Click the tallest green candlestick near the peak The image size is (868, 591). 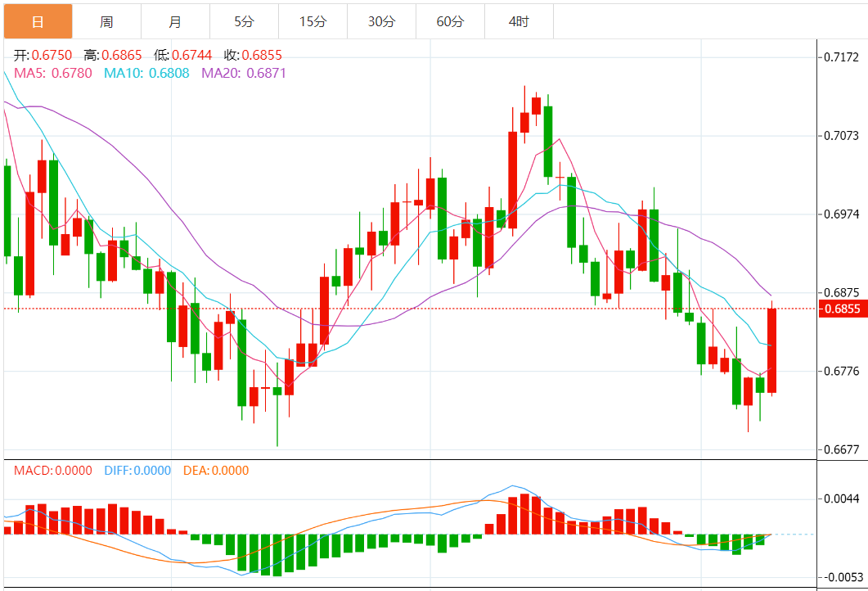[548, 142]
